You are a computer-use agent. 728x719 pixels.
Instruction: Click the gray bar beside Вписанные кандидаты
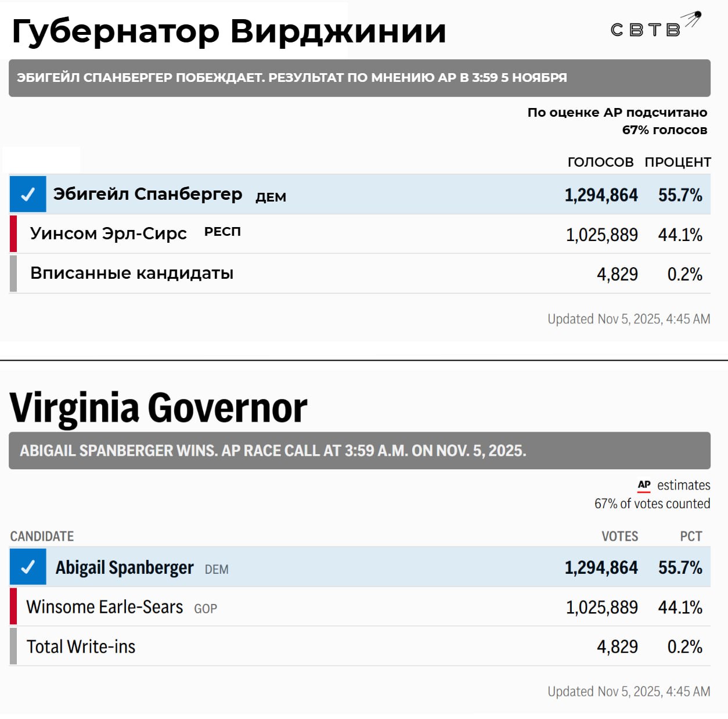13,274
